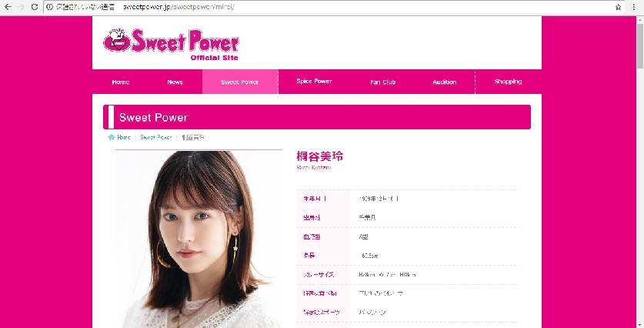Screen dimensions: 644x328
Task: Click the address bar URL field
Action: point(329,7)
